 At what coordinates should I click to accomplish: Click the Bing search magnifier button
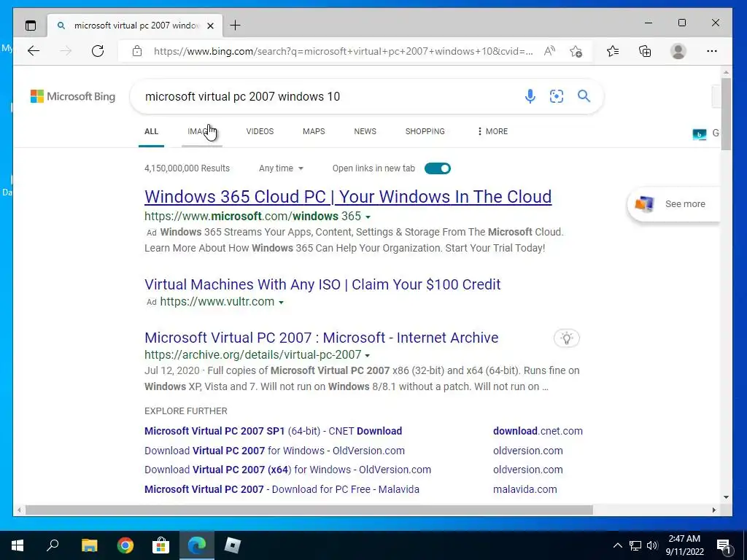click(584, 96)
